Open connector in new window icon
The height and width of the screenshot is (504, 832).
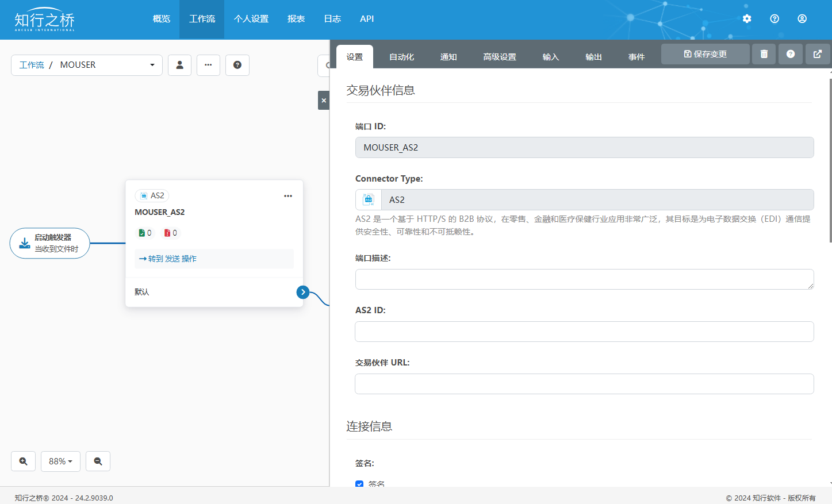pyautogui.click(x=818, y=54)
